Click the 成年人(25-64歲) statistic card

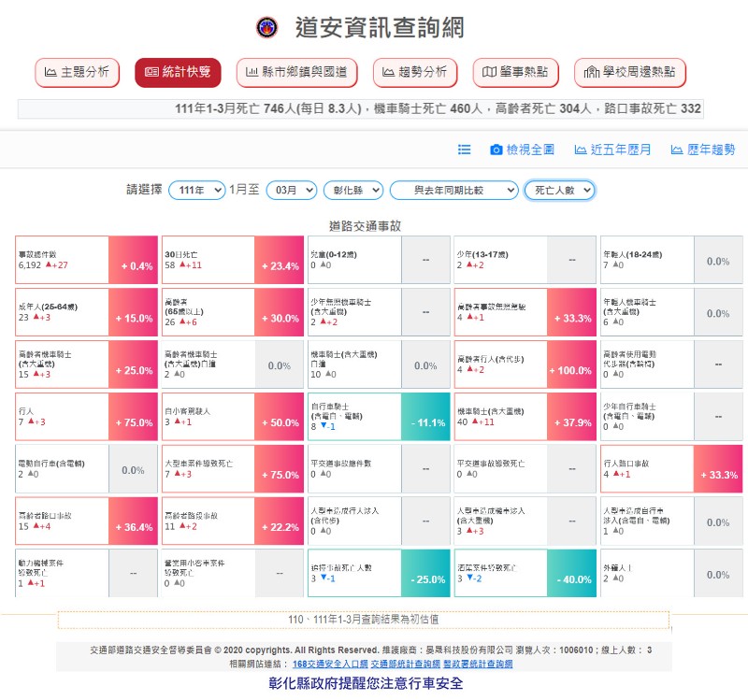click(86, 312)
